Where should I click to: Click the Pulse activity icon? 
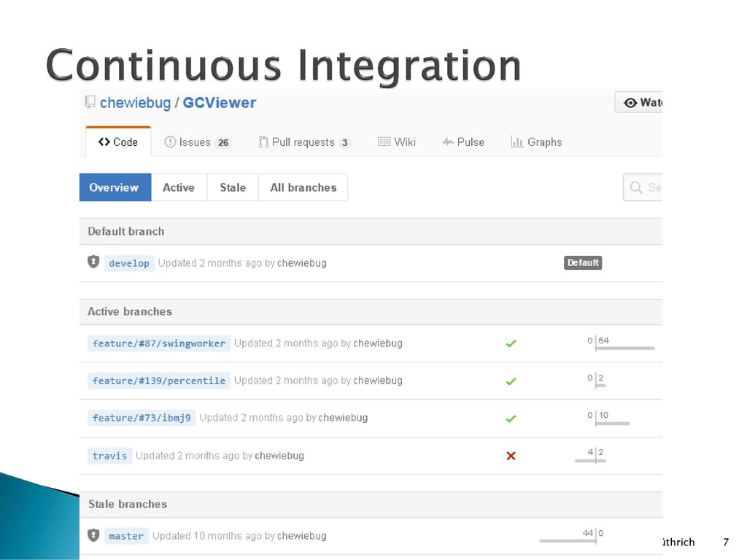(448, 142)
